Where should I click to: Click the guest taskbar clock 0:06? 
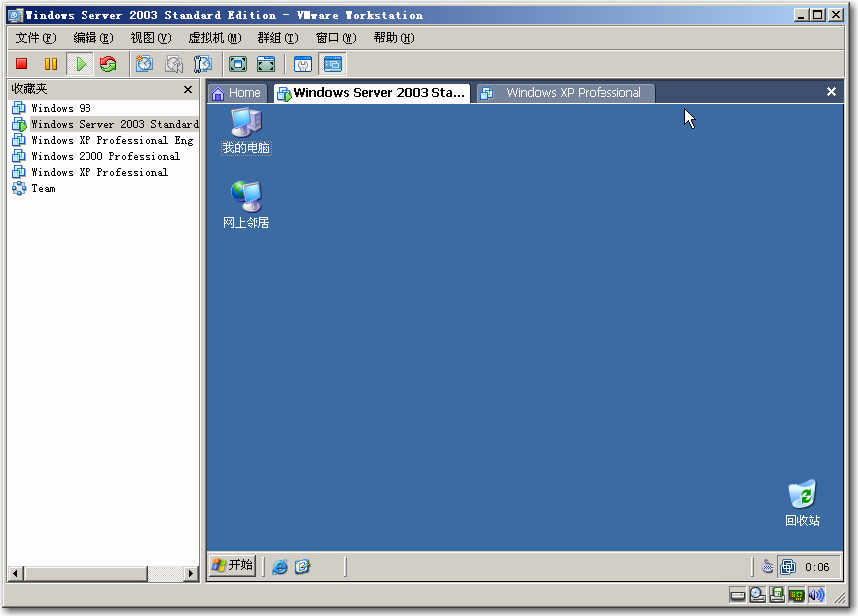coord(817,567)
